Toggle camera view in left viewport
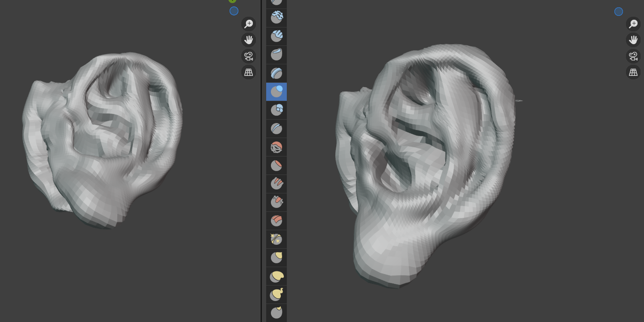Image resolution: width=644 pixels, height=322 pixels. click(x=249, y=56)
